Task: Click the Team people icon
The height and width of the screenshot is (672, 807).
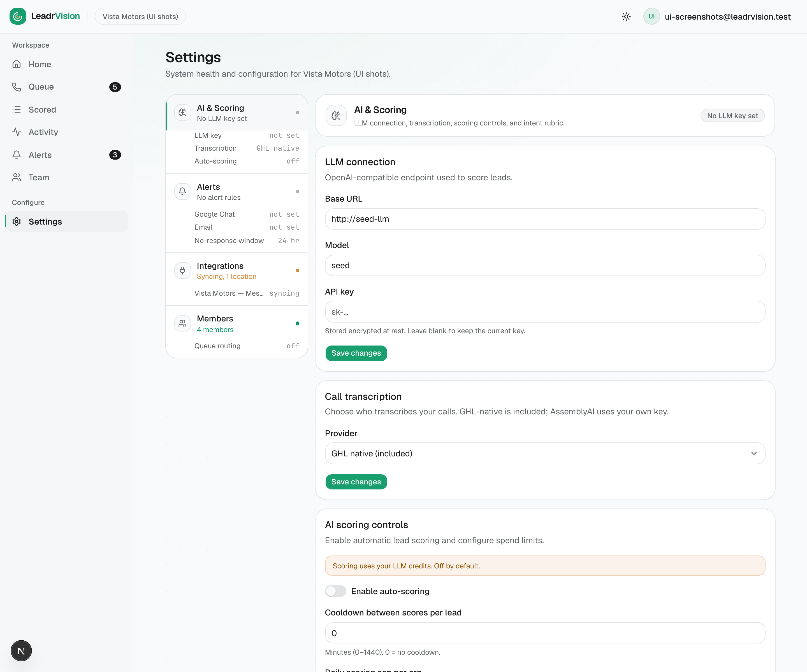Action: pyautogui.click(x=17, y=178)
